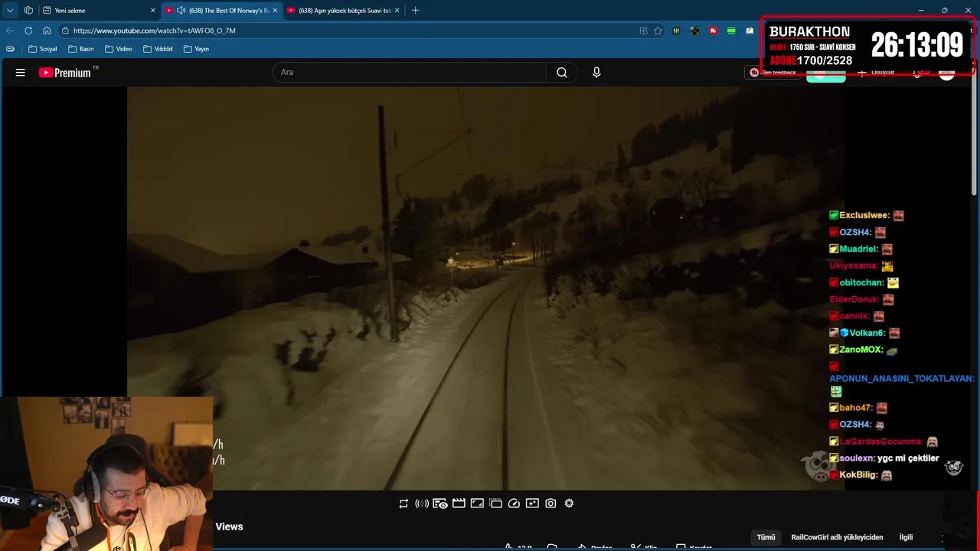Screen dimensions: 980x551
Task: Click the clapperboard icon under player
Action: click(x=459, y=504)
